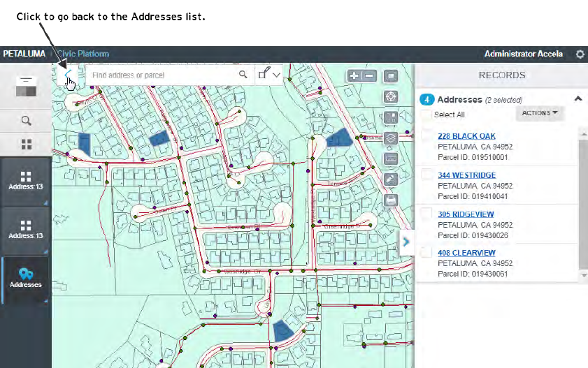
Task: Click the print map icon
Action: 392,200
